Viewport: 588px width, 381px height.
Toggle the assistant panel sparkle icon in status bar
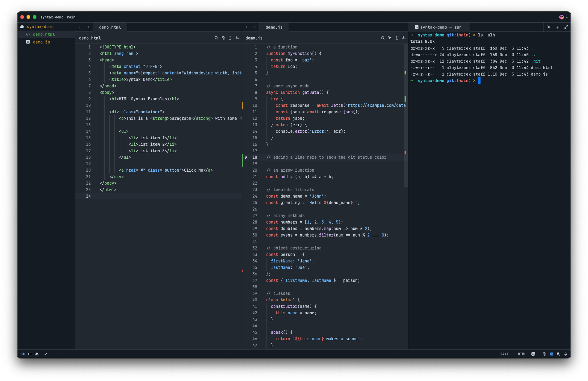(x=544, y=354)
